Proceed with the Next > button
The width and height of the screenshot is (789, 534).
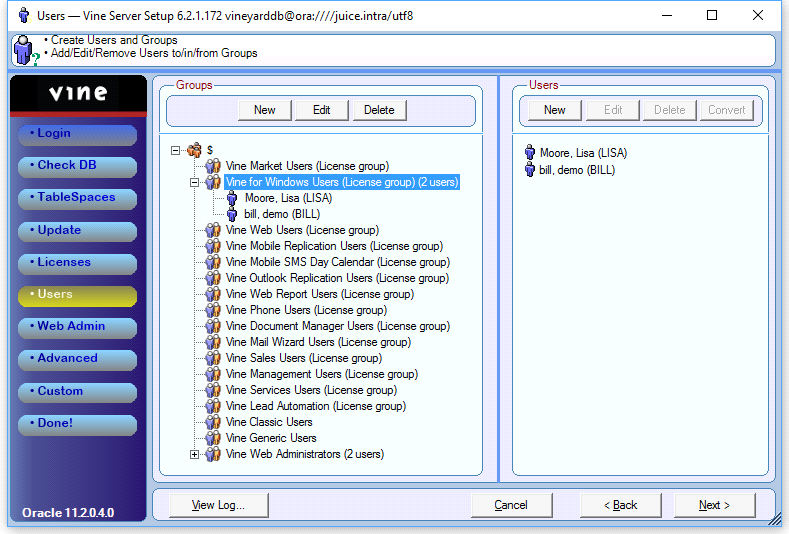715,505
